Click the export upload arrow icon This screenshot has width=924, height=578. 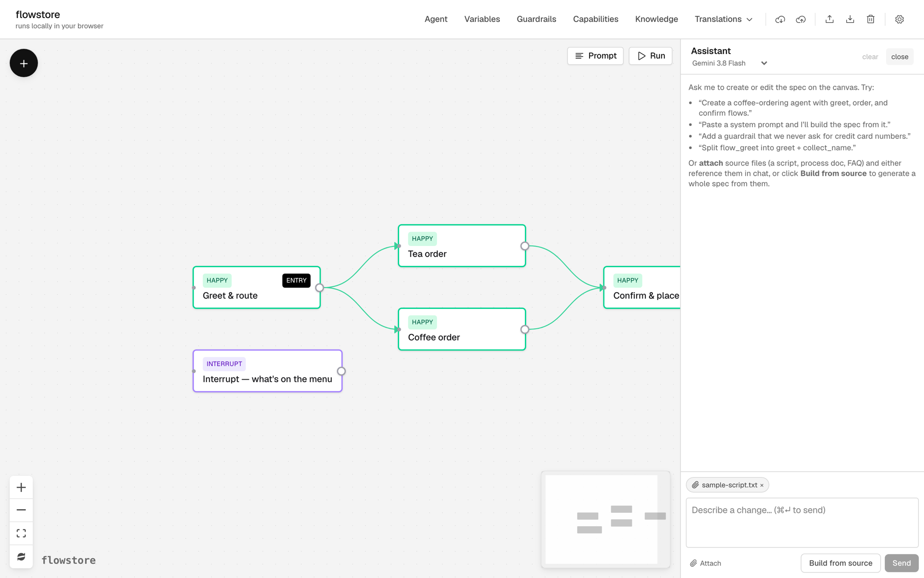point(829,19)
